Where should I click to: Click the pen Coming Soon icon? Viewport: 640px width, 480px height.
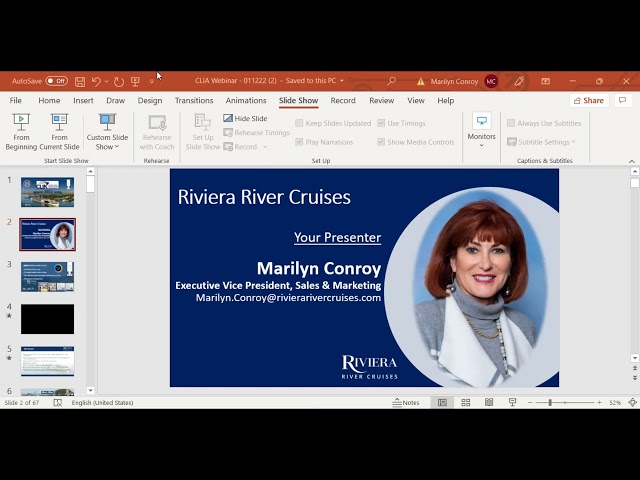pyautogui.click(x=519, y=81)
